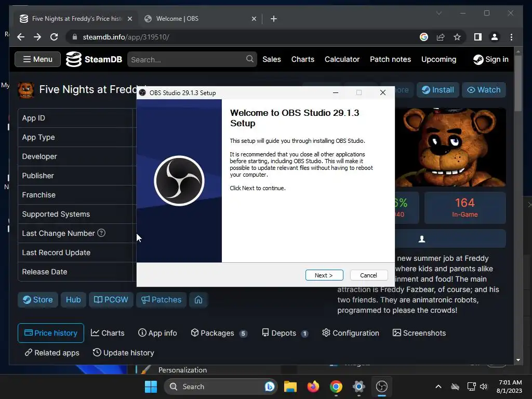Switch to the Packages tab
This screenshot has width=532, height=399.
tap(219, 333)
